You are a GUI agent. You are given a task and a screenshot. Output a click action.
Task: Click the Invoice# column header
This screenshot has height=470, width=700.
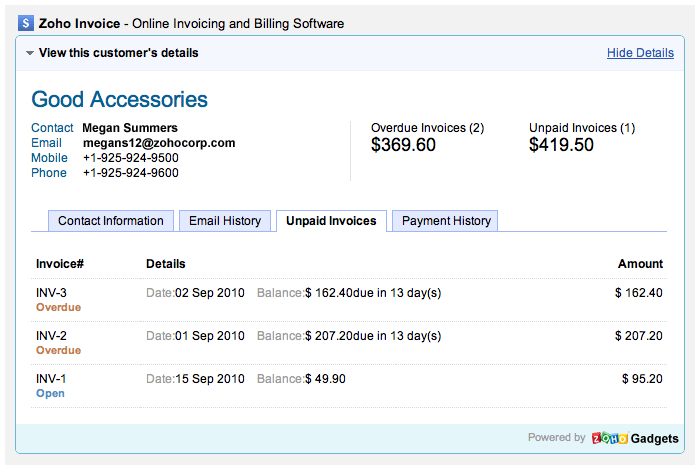(60, 264)
